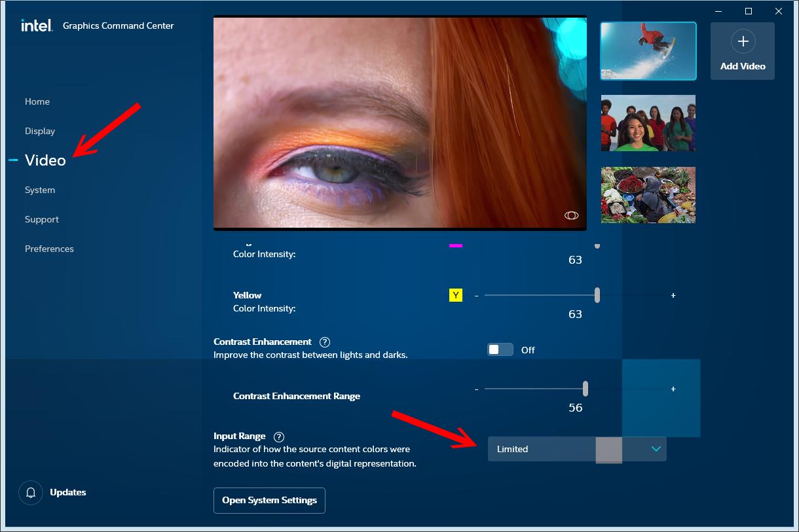Decrease Contrast Enhancement Range with minus
Image resolution: width=799 pixels, height=532 pixels.
click(476, 389)
